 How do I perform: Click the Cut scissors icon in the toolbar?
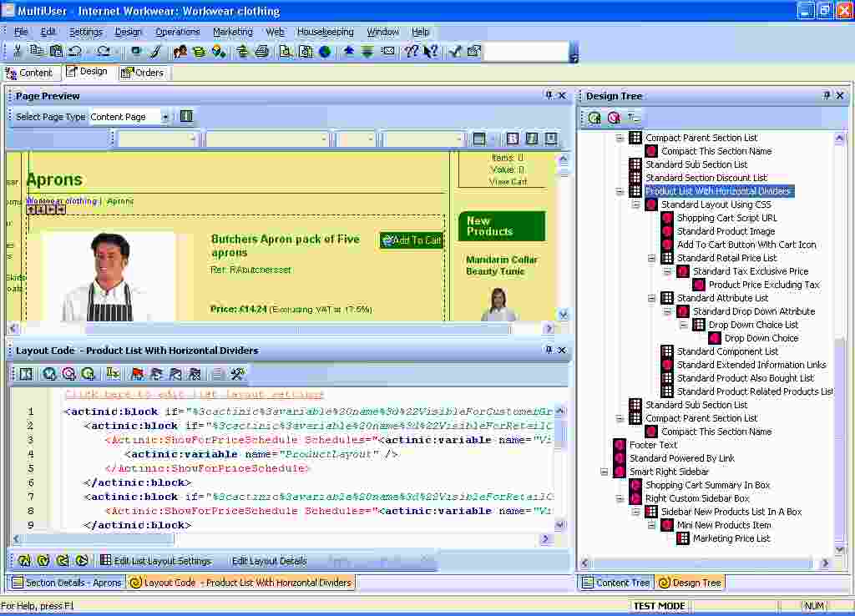18,52
